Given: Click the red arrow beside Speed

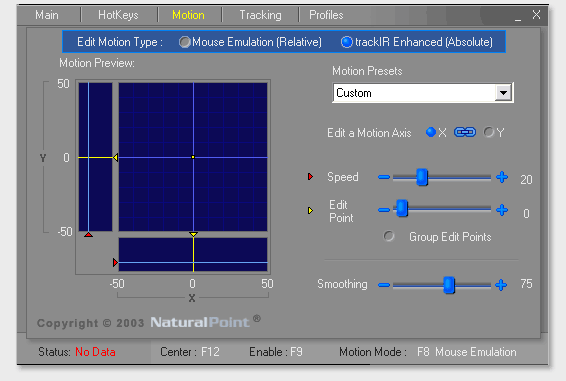Looking at the screenshot, I should click(310, 177).
